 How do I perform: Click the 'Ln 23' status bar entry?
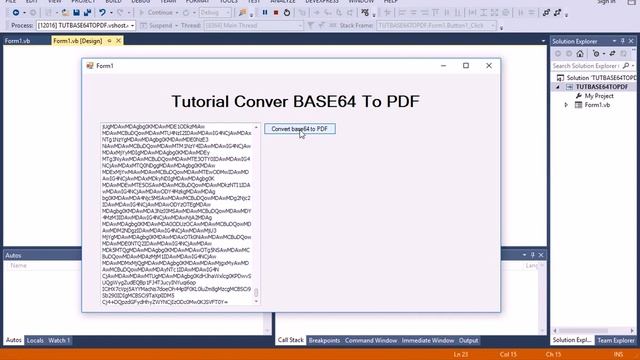(x=460, y=355)
